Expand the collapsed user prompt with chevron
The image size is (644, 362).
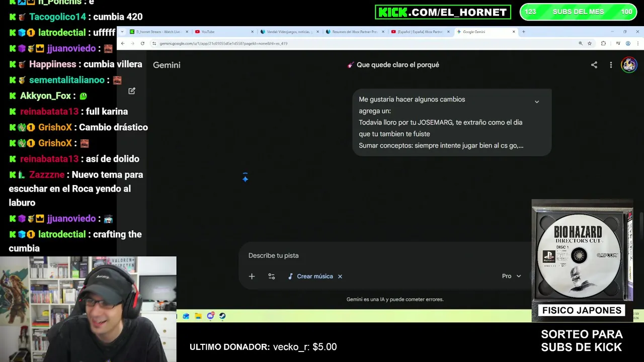537,102
